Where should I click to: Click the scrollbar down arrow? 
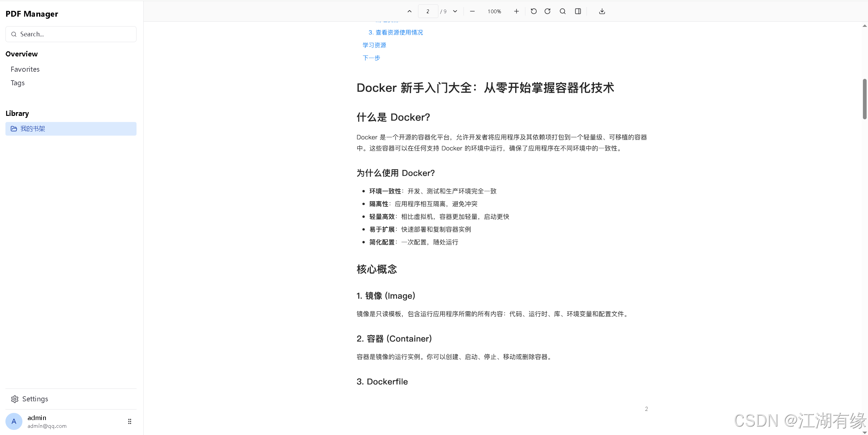click(865, 432)
